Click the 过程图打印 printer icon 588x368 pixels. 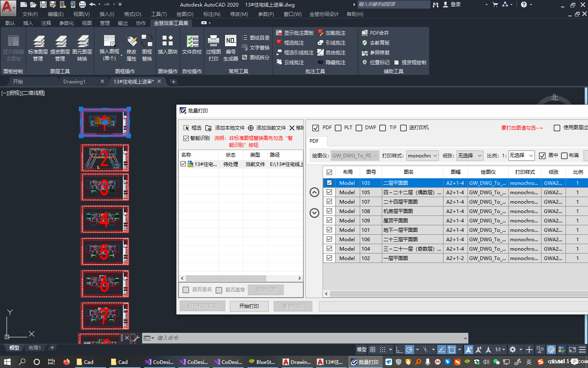coord(213,41)
